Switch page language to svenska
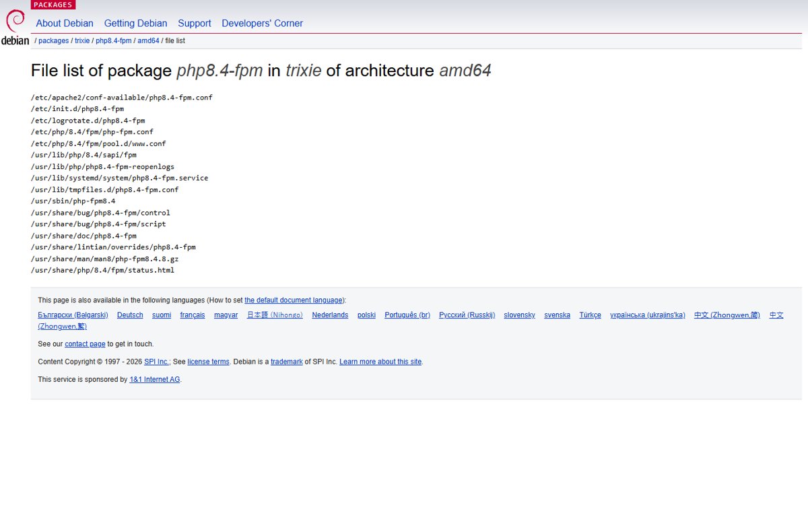The image size is (808, 532). (557, 315)
